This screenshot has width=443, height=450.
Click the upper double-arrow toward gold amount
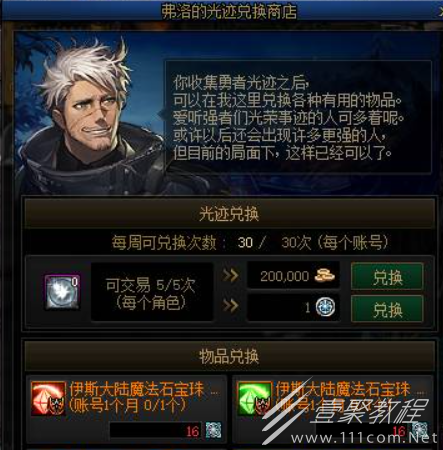coord(230,276)
